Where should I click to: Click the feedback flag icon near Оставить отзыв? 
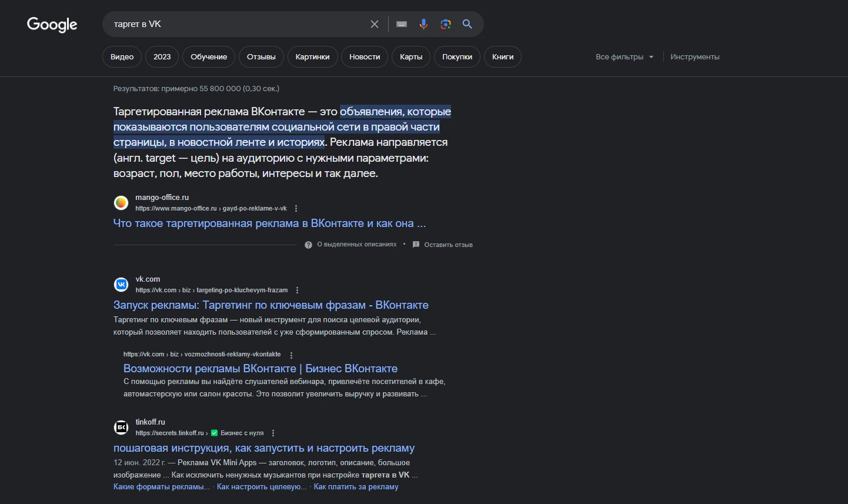[x=416, y=245]
